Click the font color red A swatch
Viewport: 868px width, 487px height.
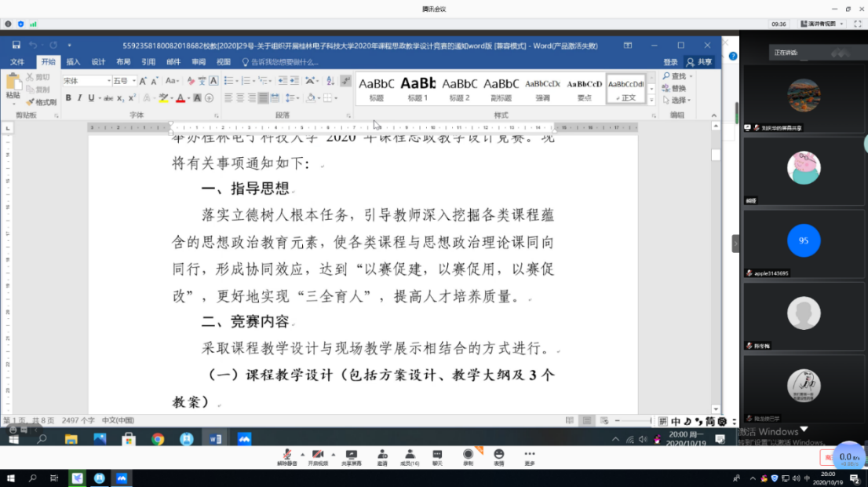pos(180,98)
